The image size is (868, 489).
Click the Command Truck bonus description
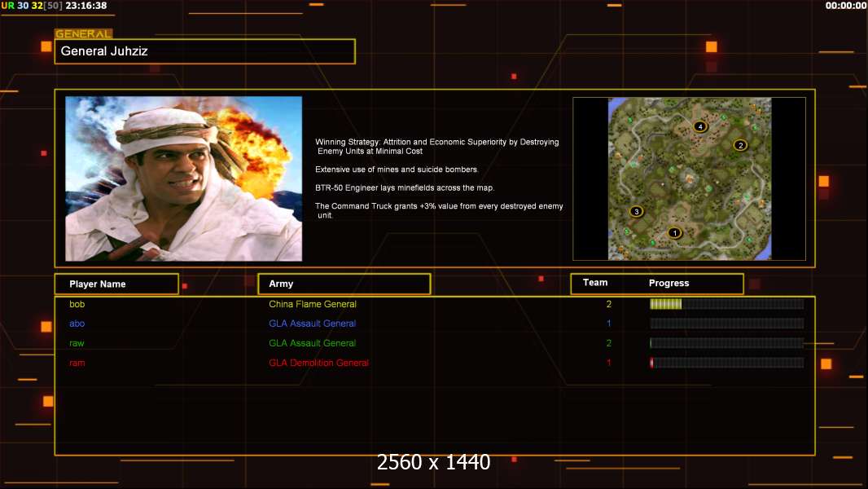tap(439, 210)
